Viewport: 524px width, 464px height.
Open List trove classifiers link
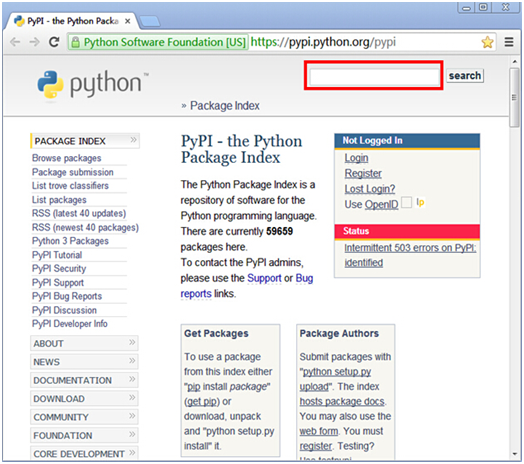70,186
